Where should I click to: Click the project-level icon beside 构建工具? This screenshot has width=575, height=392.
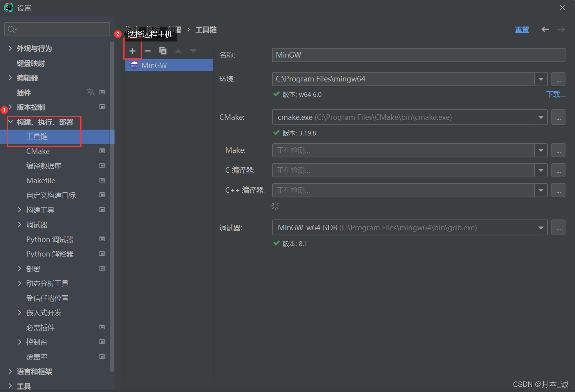click(x=102, y=210)
